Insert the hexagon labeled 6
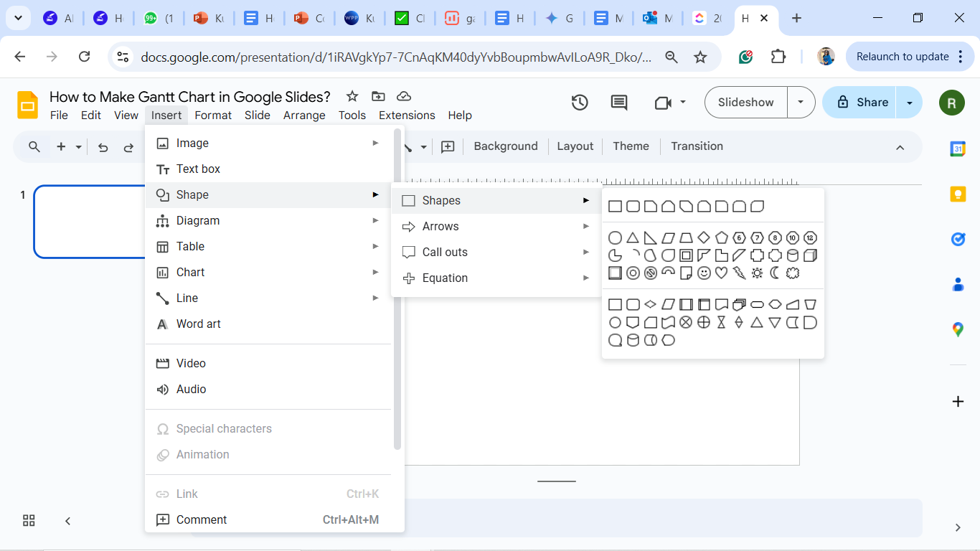 coord(739,238)
